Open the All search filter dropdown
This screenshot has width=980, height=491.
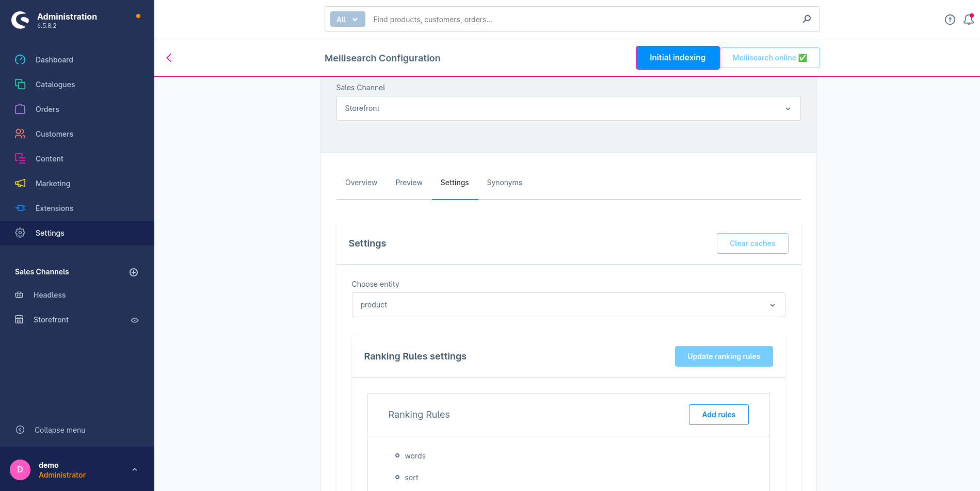click(x=348, y=20)
